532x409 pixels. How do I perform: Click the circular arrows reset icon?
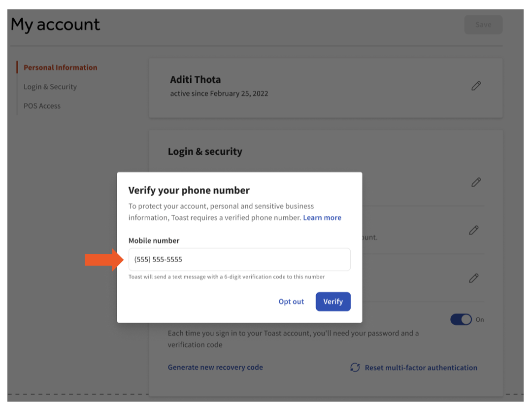pyautogui.click(x=355, y=368)
